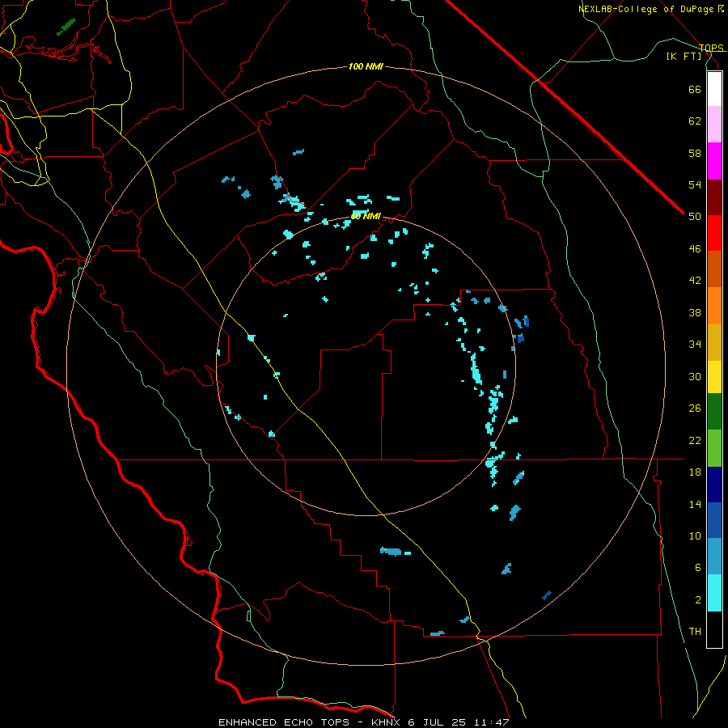This screenshot has height=728, width=728.
Task: Click the legend value 18
Action: point(695,472)
